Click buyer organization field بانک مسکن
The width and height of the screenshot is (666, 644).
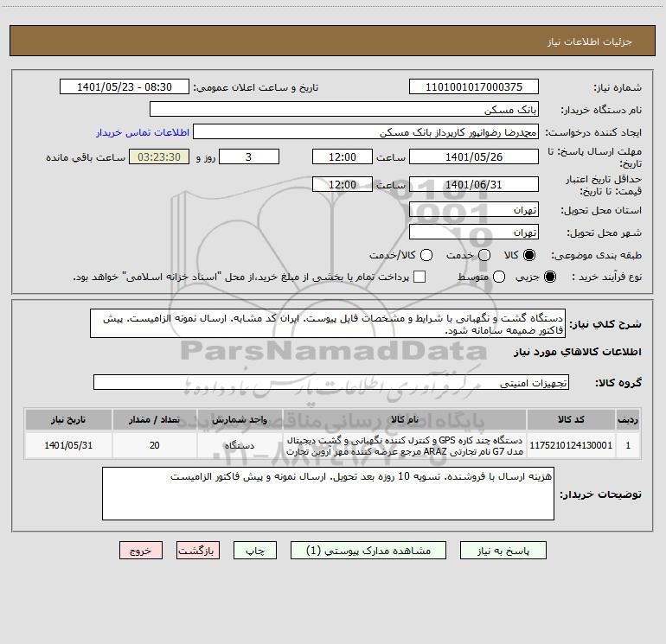point(344,109)
